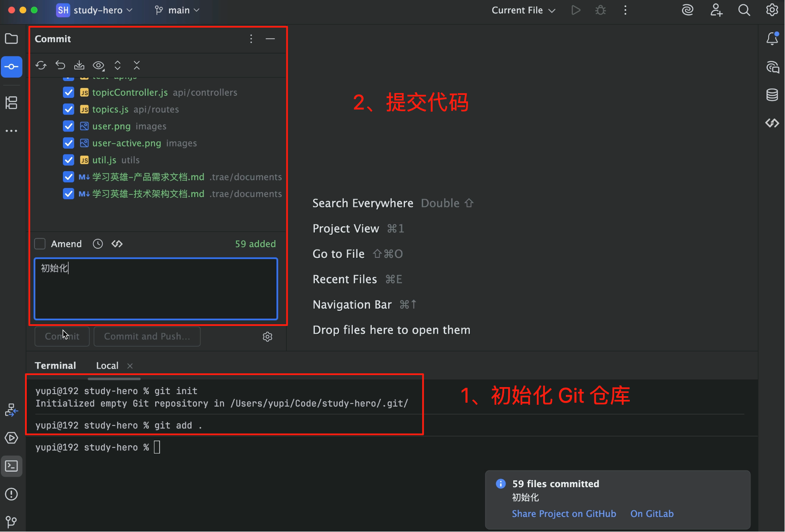
Task: Open the main branch dropdown
Action: coord(178,10)
